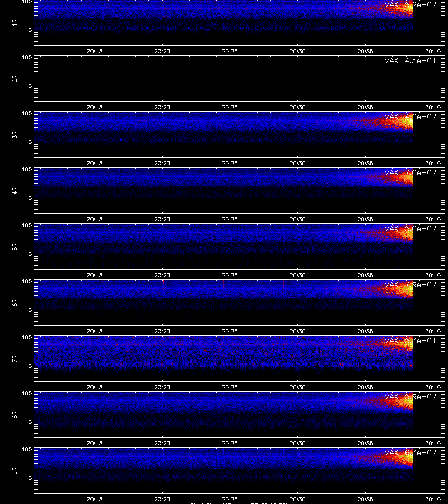Click the 20:25 tick label below panel 3R
Screen dimensions: 448x504
click(x=230, y=163)
